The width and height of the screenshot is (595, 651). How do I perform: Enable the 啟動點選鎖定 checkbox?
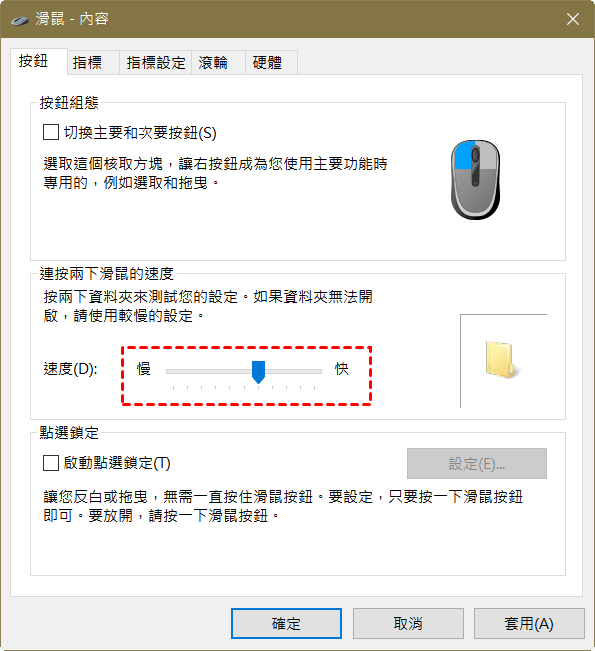click(51, 463)
